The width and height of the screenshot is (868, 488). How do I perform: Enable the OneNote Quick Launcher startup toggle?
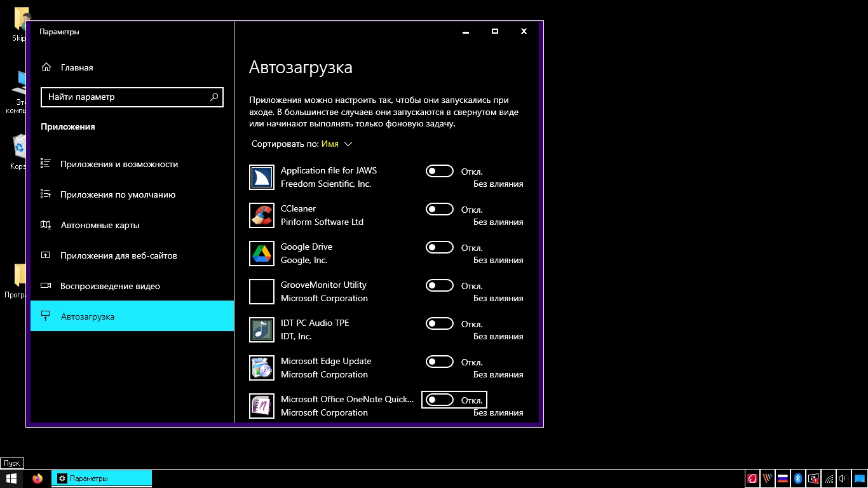click(x=440, y=400)
